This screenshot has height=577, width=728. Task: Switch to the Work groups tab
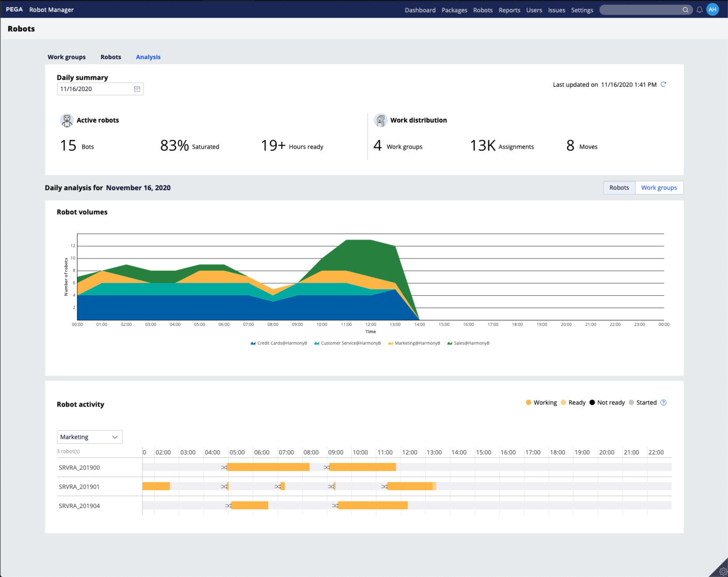tap(67, 57)
